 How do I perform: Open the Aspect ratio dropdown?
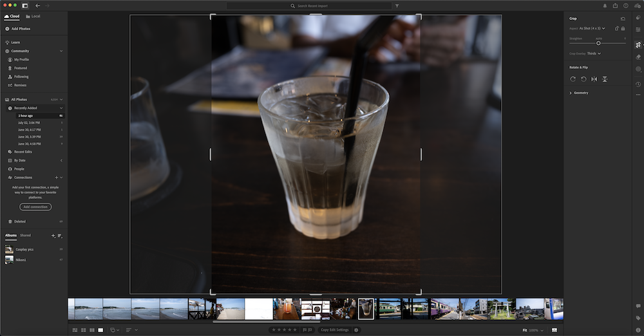pyautogui.click(x=592, y=28)
